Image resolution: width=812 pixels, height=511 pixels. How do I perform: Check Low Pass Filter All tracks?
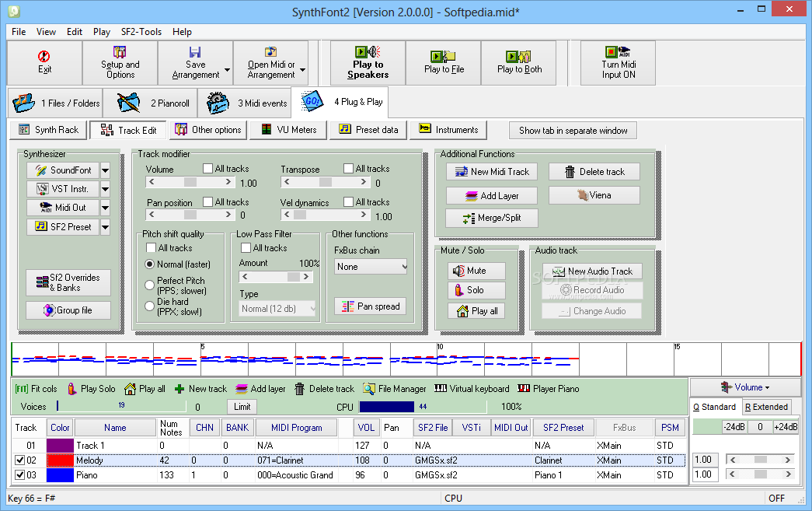click(x=246, y=248)
